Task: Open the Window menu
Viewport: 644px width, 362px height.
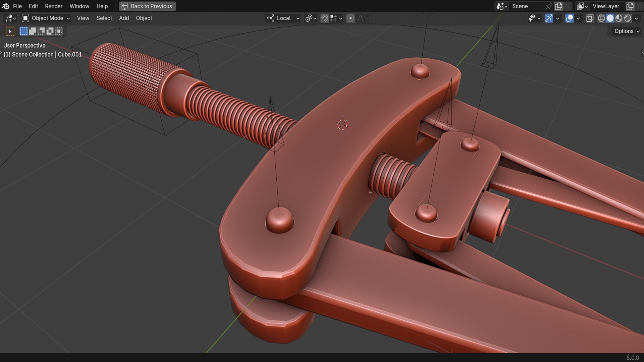Action: tap(79, 6)
